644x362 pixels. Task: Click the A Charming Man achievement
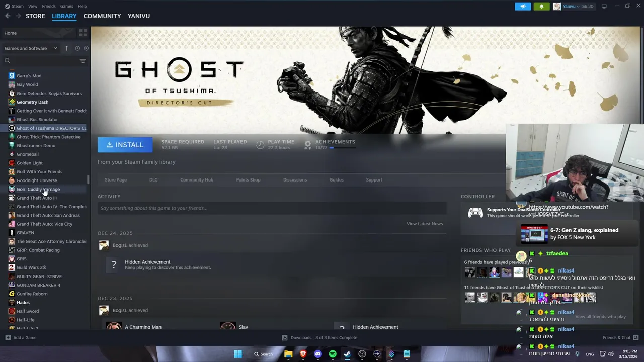click(143, 327)
